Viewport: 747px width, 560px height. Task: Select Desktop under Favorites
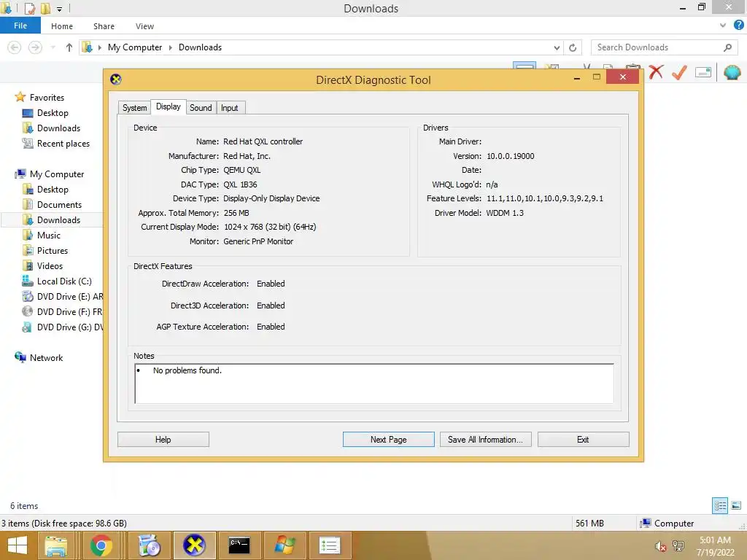click(x=53, y=113)
